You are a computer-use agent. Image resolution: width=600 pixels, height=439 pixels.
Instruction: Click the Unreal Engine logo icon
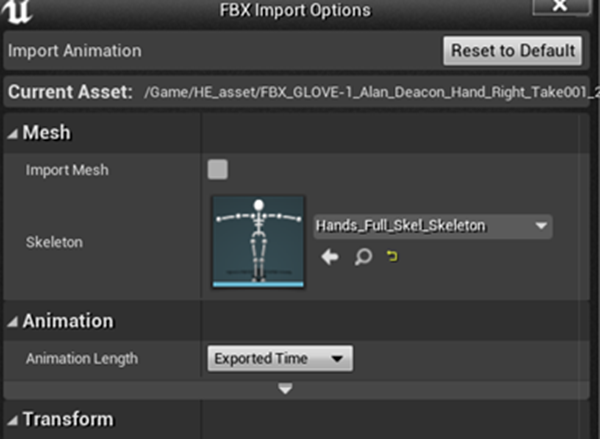[x=16, y=11]
